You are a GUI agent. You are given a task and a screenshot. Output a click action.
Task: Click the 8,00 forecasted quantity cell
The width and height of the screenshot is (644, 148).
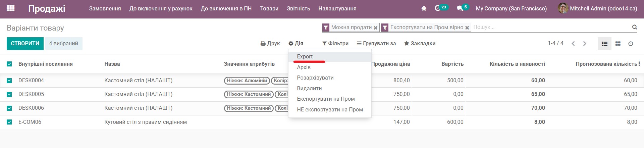632,122
